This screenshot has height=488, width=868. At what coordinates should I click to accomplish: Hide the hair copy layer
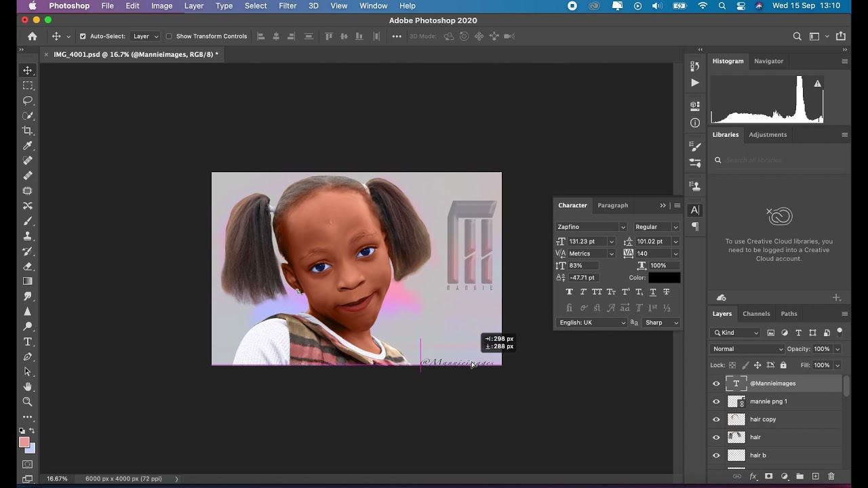point(716,420)
